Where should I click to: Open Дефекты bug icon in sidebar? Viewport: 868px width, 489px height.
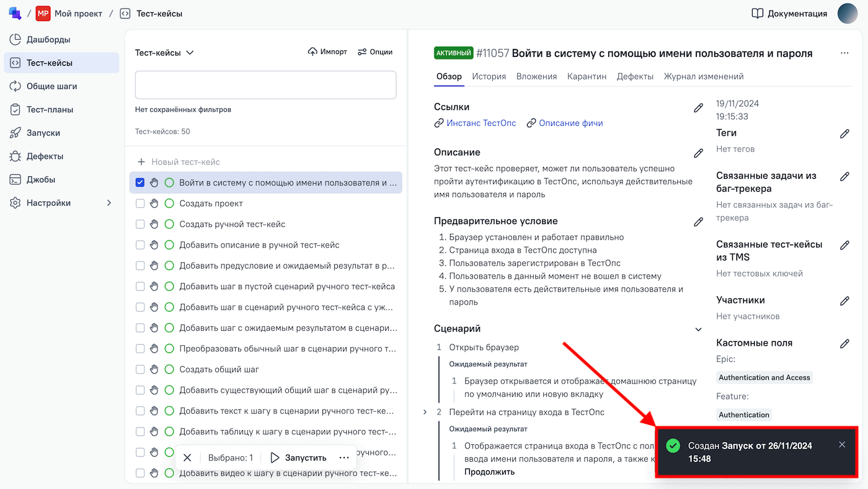click(x=15, y=156)
